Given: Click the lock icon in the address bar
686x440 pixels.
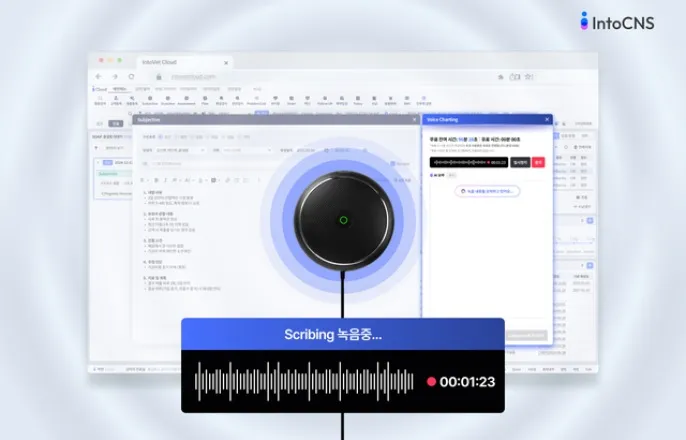Looking at the screenshot, I should (x=159, y=77).
